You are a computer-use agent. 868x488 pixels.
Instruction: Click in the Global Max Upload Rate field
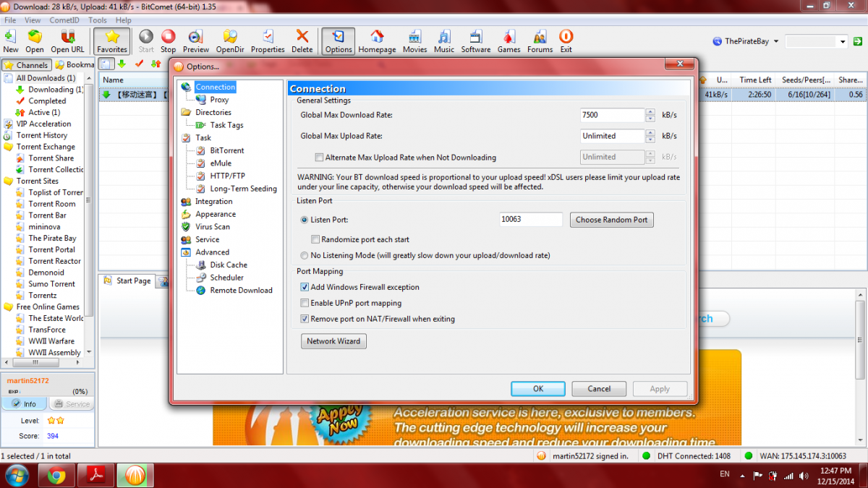612,136
